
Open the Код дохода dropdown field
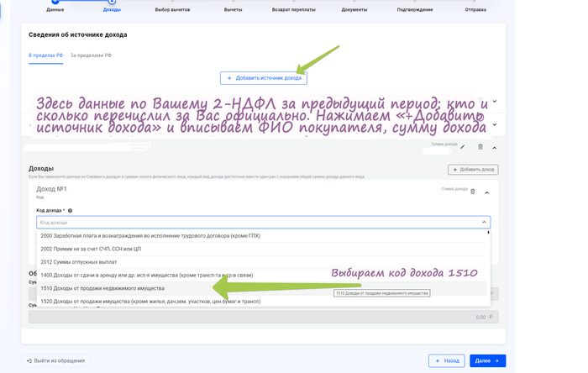click(x=263, y=223)
